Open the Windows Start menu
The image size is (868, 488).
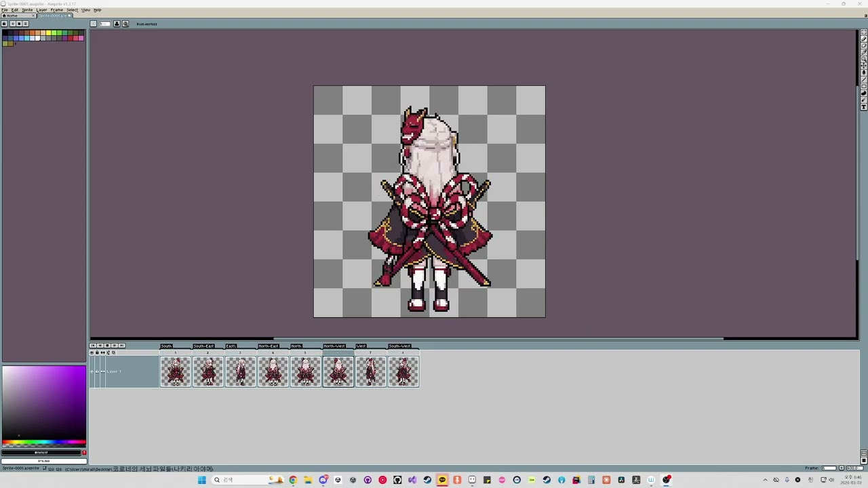tap(201, 480)
